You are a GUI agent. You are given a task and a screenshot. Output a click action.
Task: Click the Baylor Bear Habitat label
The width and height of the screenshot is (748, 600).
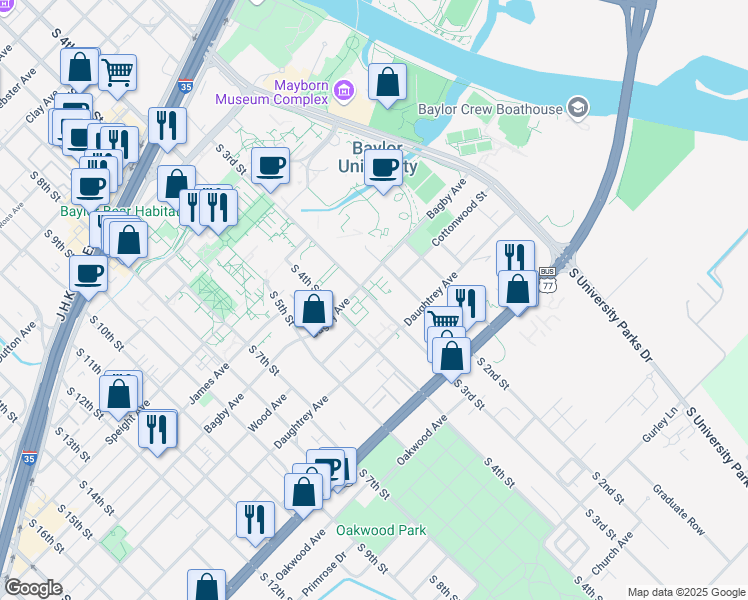click(119, 211)
